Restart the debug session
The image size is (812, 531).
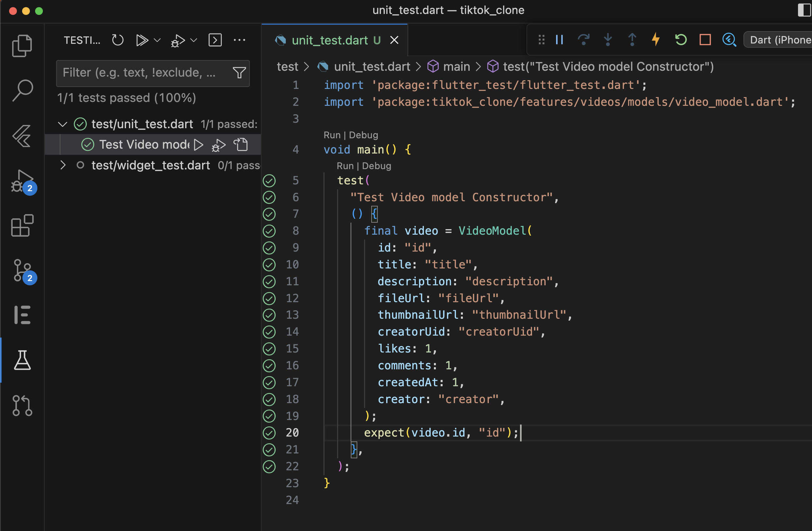681,40
